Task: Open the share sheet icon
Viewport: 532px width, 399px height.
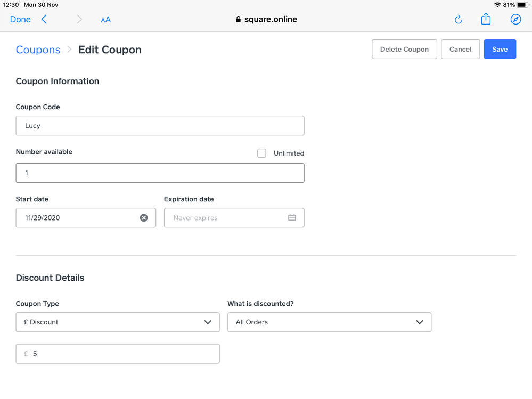Action: point(486,19)
